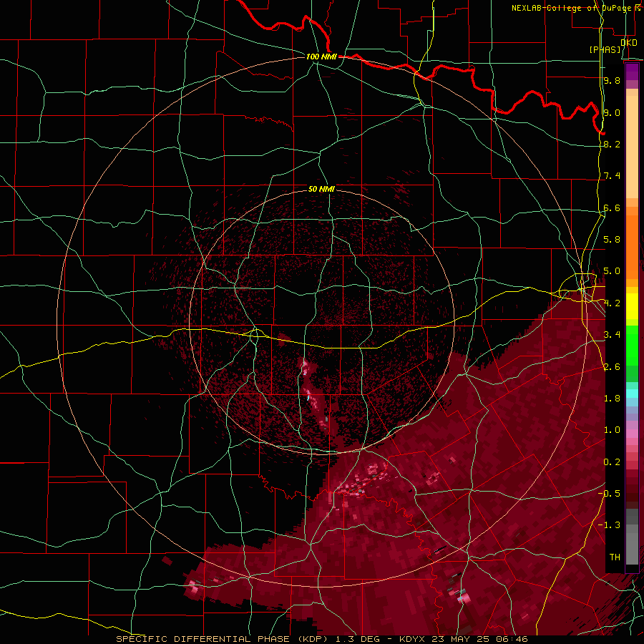This screenshot has width=644, height=644.
Task: Click the TH label at scale bottom
Action: pos(615,557)
